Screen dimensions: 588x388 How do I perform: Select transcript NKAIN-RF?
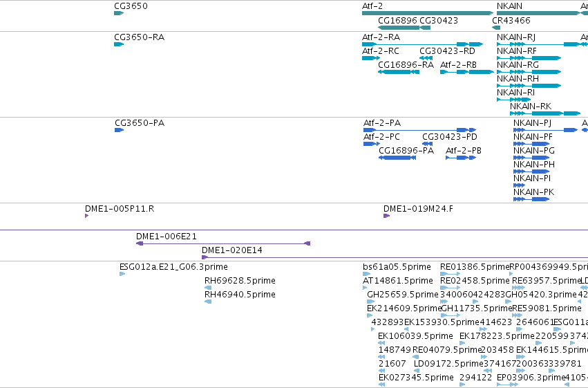(x=517, y=51)
